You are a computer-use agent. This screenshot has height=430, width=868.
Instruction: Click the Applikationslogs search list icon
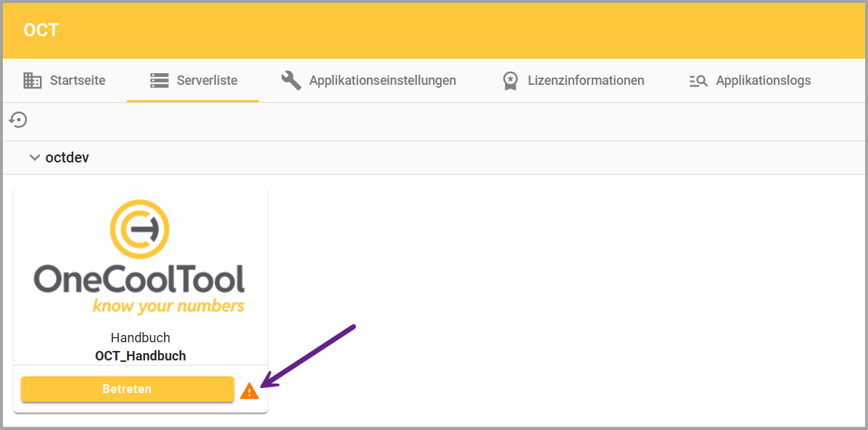(698, 80)
